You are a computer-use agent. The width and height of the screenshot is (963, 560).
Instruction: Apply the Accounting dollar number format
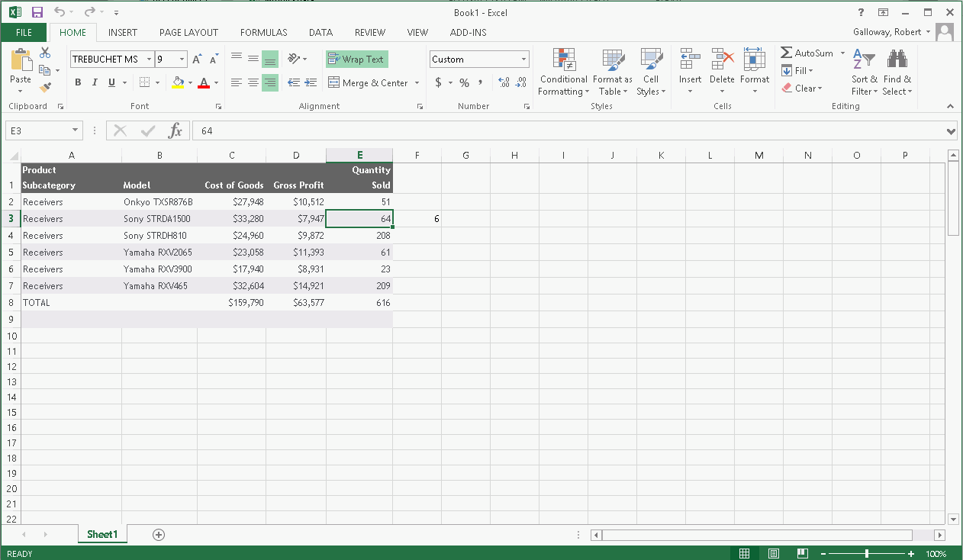tap(438, 82)
